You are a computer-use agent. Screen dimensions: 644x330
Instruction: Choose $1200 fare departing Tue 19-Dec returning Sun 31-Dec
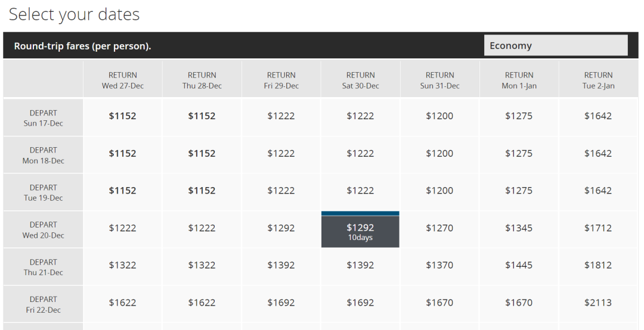pos(439,191)
